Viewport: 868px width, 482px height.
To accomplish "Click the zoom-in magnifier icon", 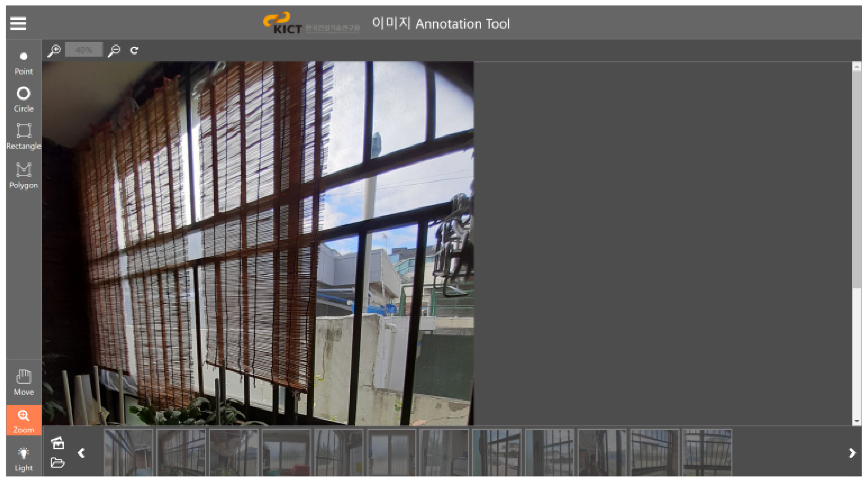I will (54, 51).
